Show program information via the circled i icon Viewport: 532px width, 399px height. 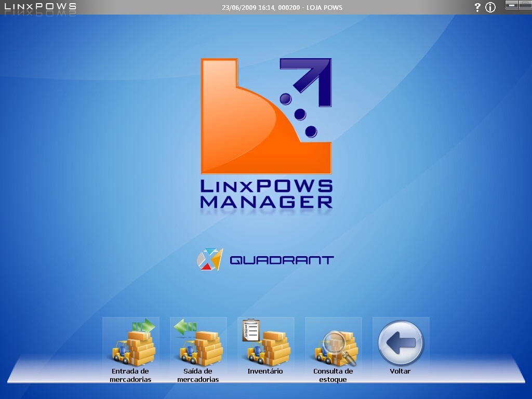point(490,7)
